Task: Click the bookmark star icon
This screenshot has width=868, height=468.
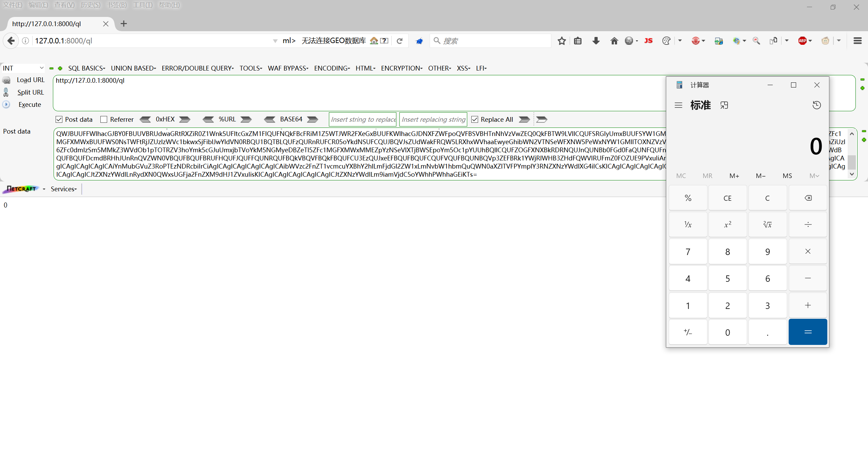Action: click(561, 41)
